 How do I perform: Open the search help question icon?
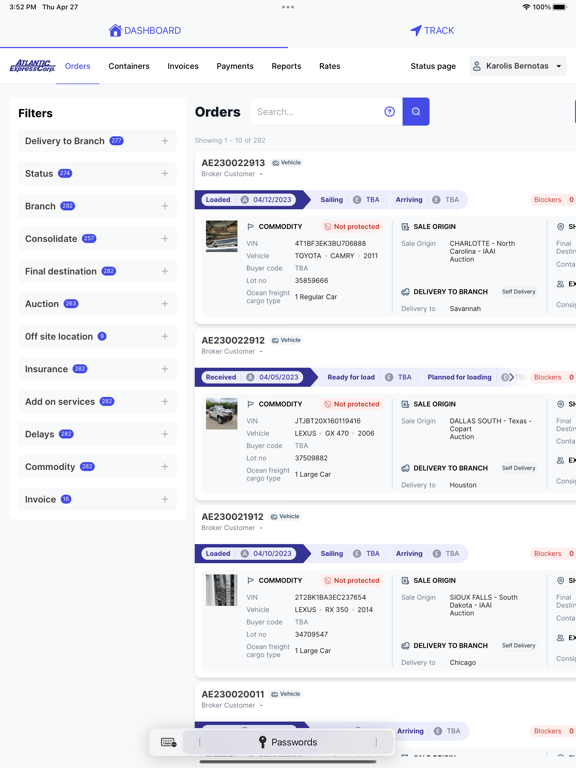click(389, 112)
